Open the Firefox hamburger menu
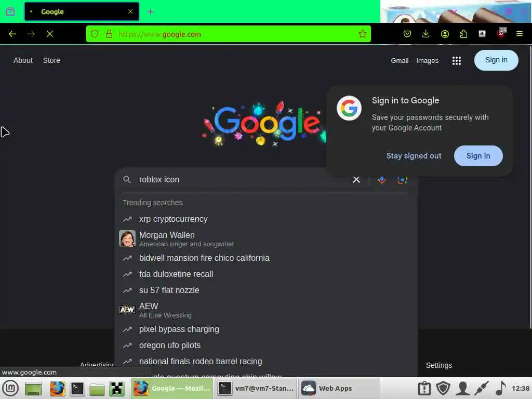The height and width of the screenshot is (399, 532). [520, 34]
